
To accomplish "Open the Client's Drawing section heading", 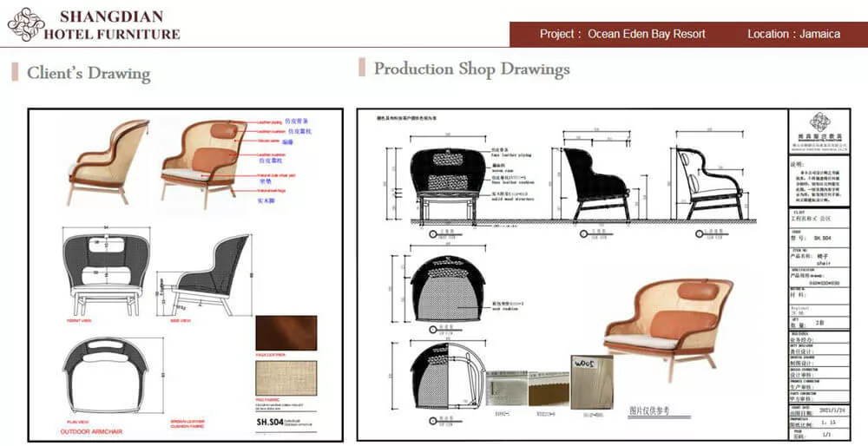I will [89, 73].
